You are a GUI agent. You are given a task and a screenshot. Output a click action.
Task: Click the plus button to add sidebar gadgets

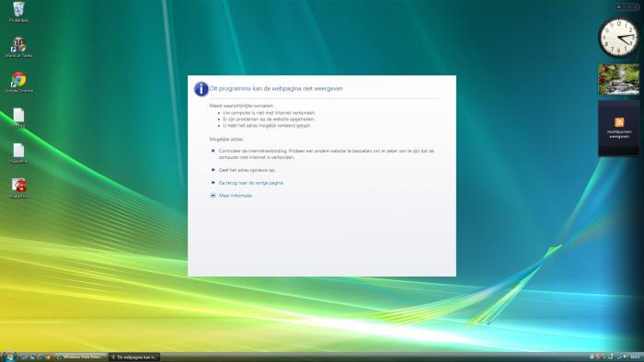619,7
